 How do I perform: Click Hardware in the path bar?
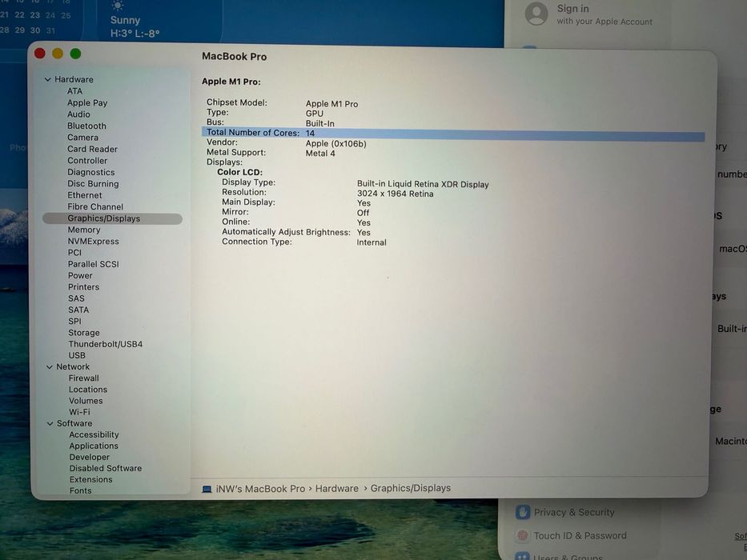coord(337,489)
